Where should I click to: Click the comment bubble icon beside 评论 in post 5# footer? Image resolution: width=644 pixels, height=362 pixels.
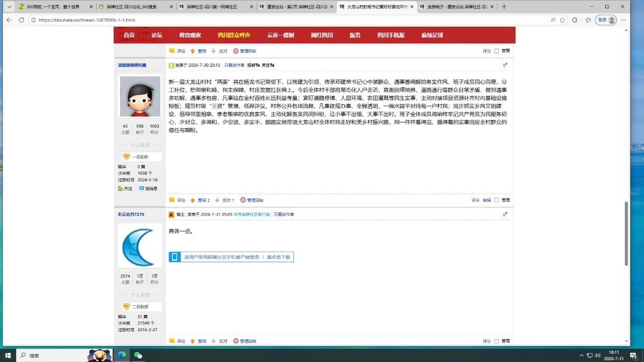coord(172,200)
